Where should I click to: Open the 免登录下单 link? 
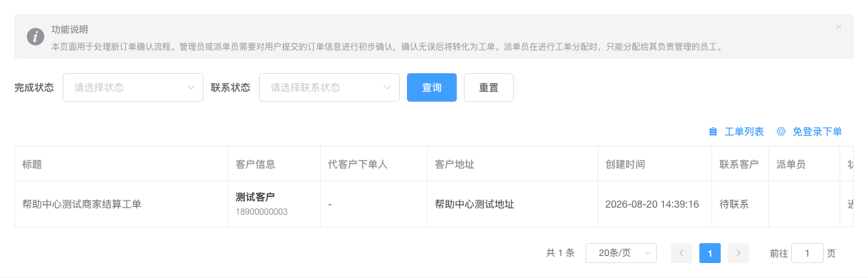(817, 132)
